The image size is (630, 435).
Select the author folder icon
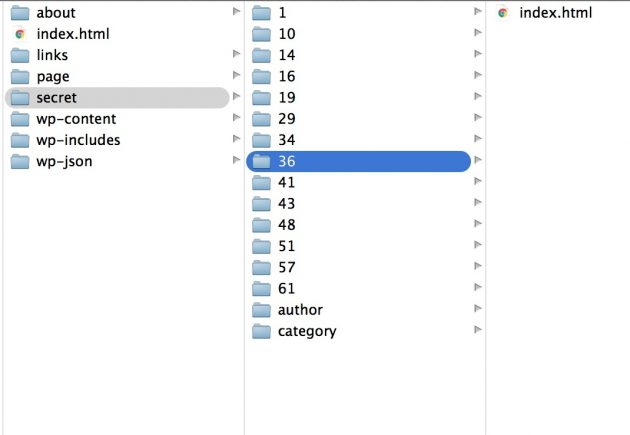point(261,310)
